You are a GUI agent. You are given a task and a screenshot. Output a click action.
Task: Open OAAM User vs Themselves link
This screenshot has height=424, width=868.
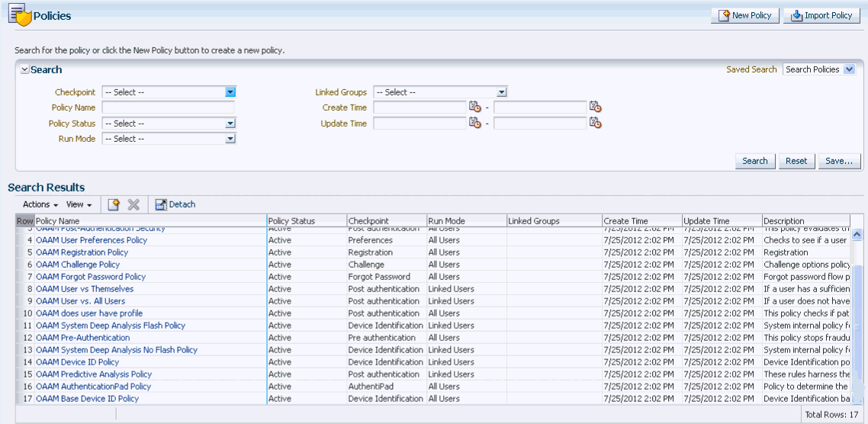click(85, 289)
